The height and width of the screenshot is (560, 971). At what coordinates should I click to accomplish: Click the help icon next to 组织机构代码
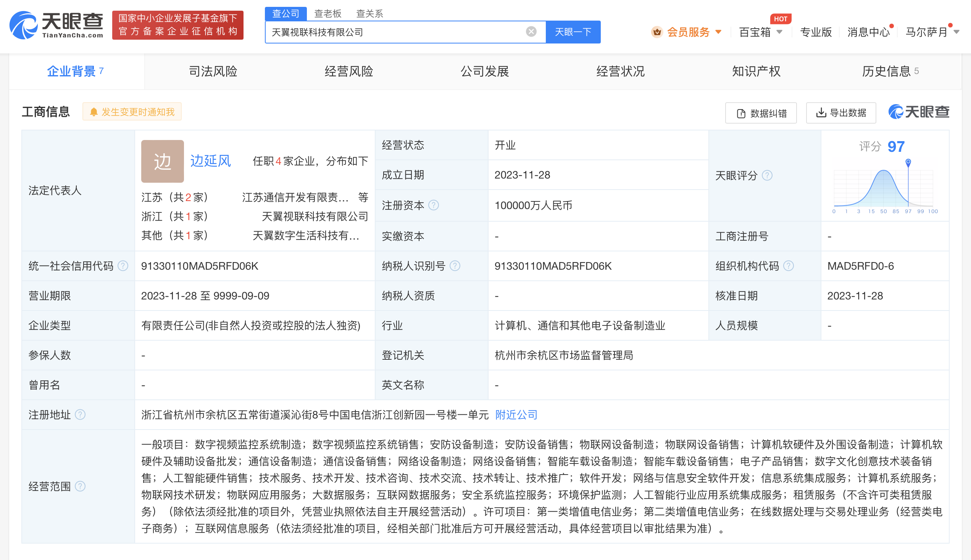click(x=789, y=266)
